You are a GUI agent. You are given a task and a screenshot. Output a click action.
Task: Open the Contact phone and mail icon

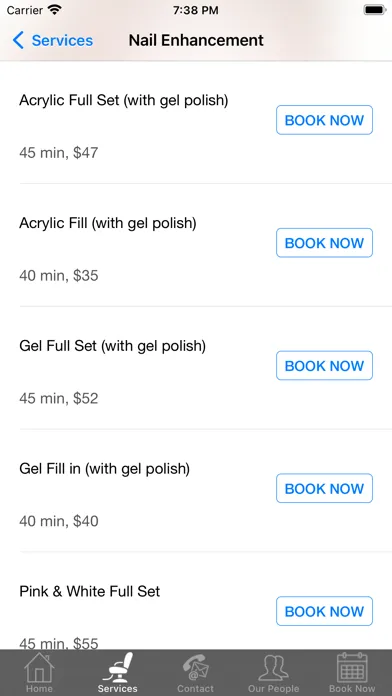(x=195, y=668)
